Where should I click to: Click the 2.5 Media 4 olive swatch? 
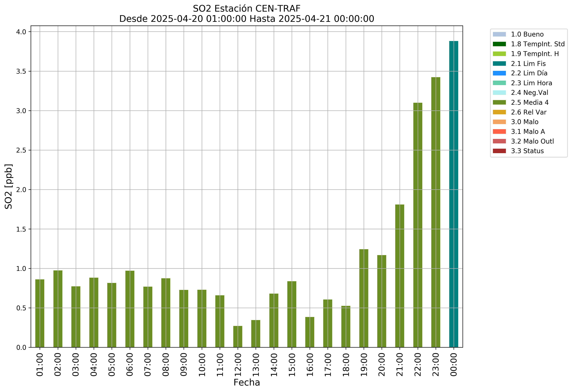499,103
